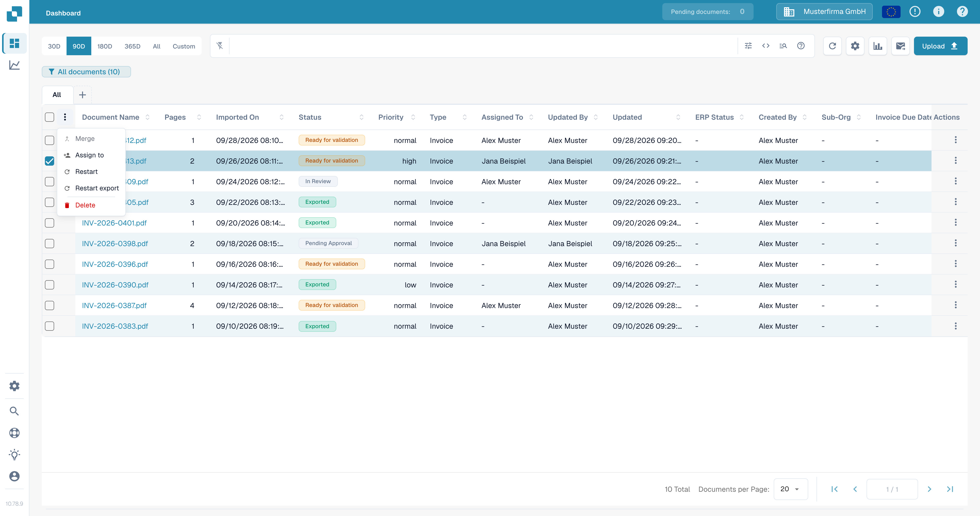Click the table settings gear icon
This screenshot has height=516, width=980.
[x=855, y=46]
